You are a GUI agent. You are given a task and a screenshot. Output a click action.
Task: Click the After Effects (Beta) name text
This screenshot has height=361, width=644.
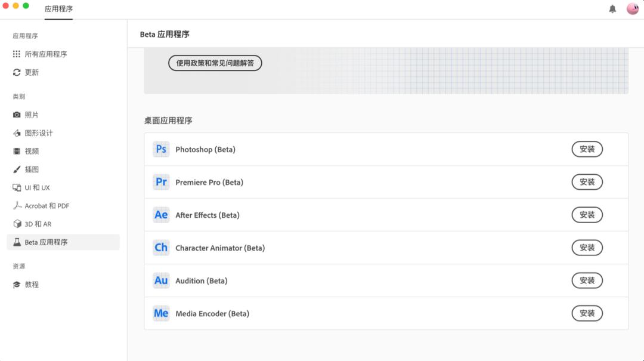tap(208, 215)
